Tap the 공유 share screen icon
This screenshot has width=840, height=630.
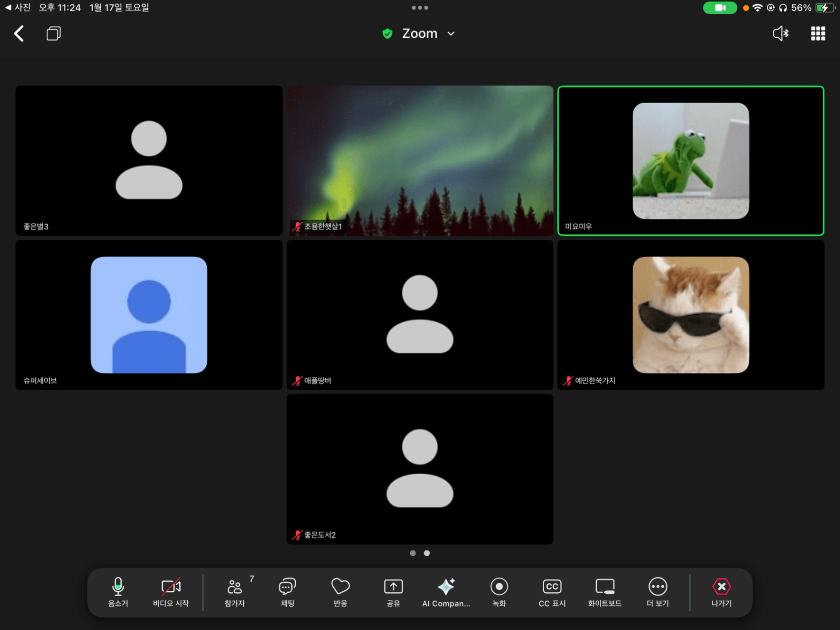click(x=393, y=592)
